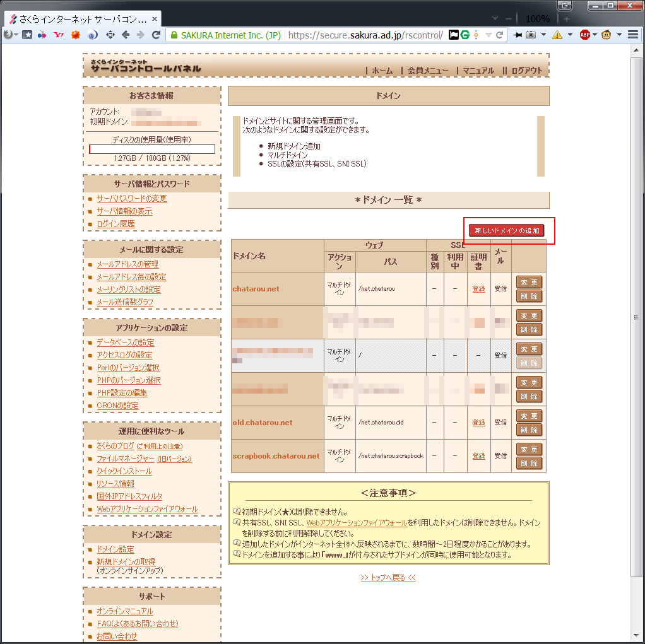The image size is (645, 644).
Task: Click the 登録 certificate link for chatarou.net
Action: [478, 289]
